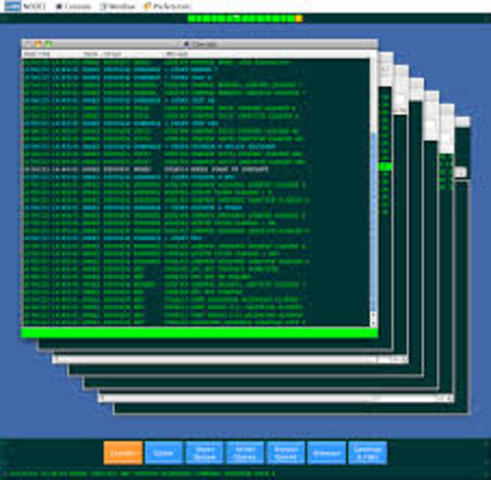The width and height of the screenshot is (491, 480).
Task: Click the orange button in the bottom button bar
Action: [x=123, y=453]
